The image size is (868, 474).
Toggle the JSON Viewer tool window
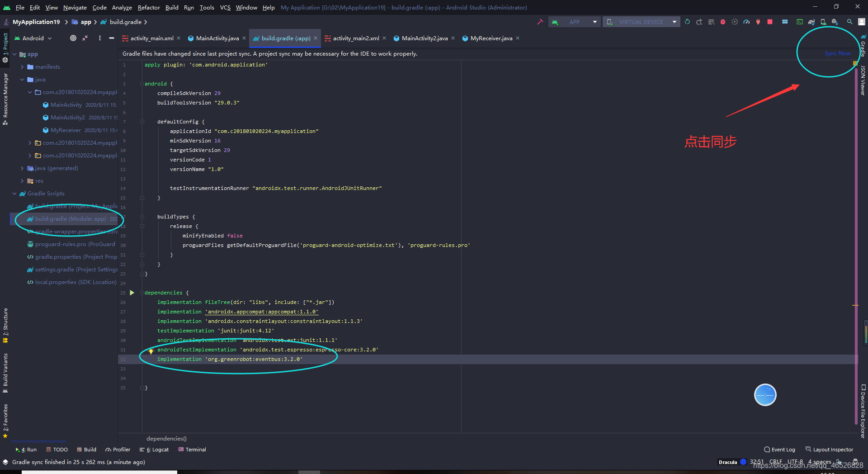coord(863,80)
